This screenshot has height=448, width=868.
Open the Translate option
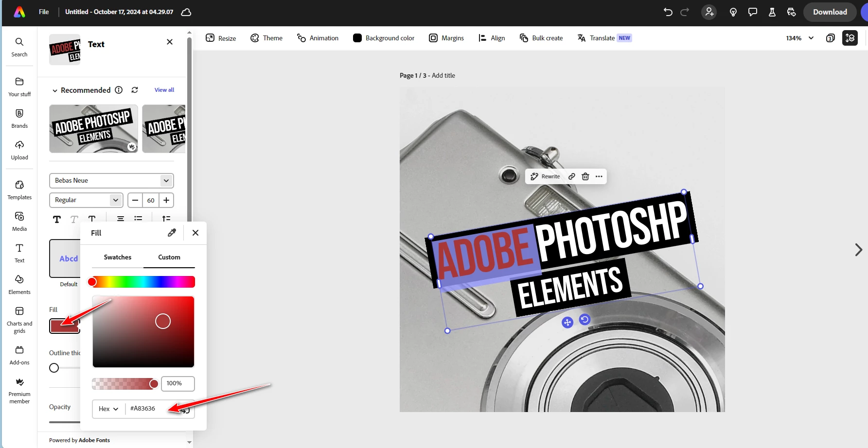tap(604, 38)
